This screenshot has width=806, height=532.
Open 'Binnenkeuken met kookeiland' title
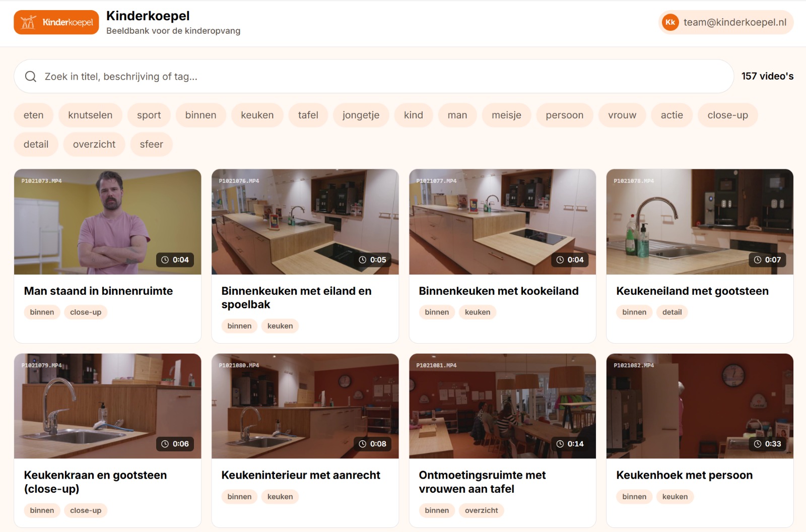499,291
